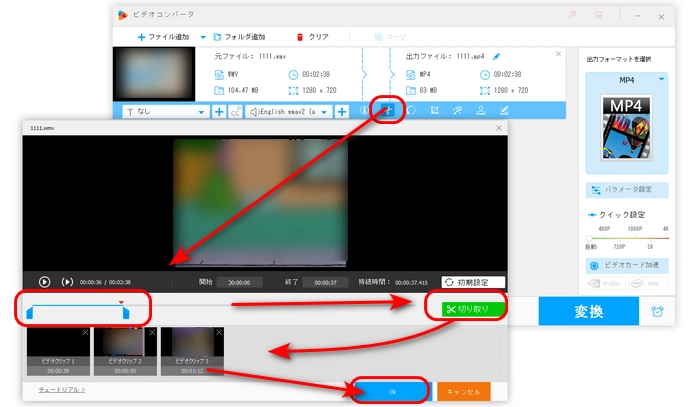Click the red playhead marker on the timeline
The height and width of the screenshot is (407, 700).
click(121, 303)
